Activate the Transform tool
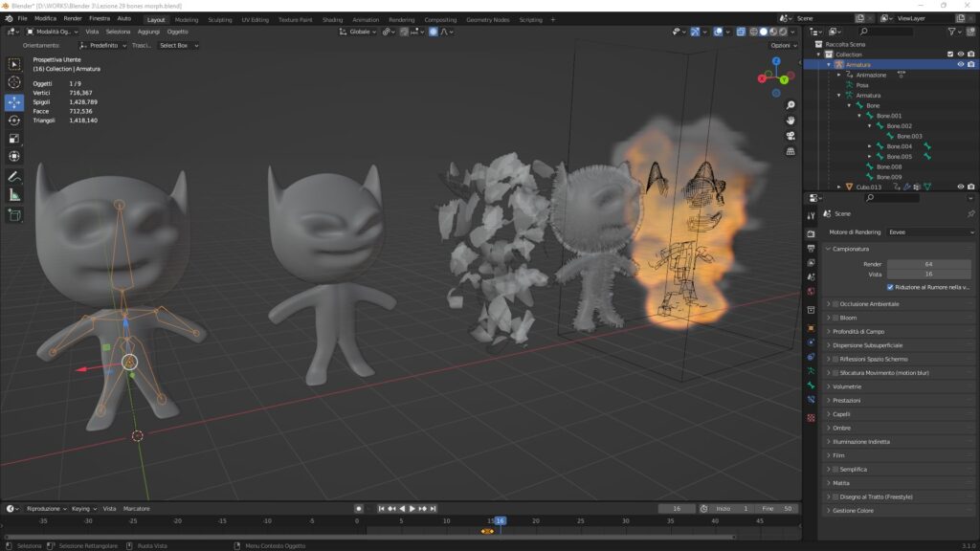 [13, 156]
